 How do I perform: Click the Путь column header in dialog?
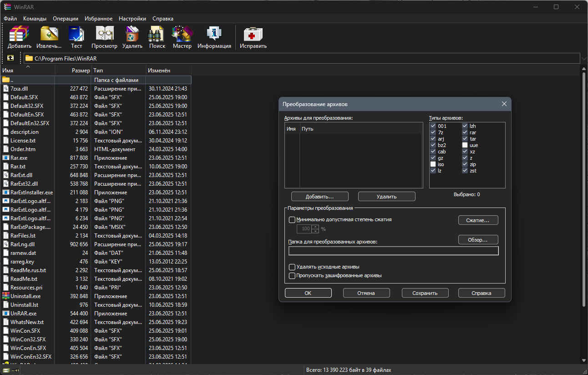point(361,129)
